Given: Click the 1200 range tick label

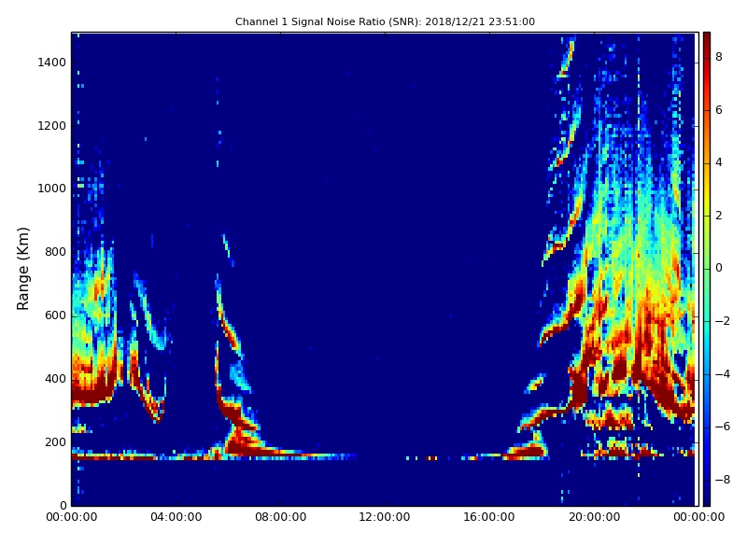Looking at the screenshot, I should click(52, 126).
